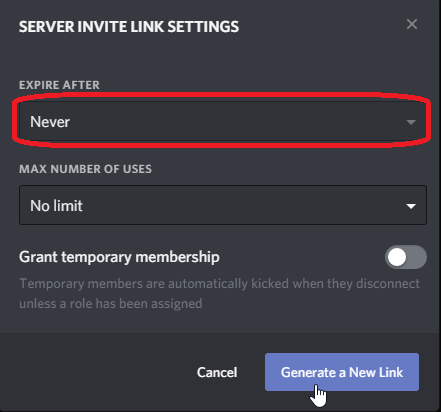The image size is (441, 412).
Task: Click the white knob of the membership toggle
Action: [x=397, y=257]
